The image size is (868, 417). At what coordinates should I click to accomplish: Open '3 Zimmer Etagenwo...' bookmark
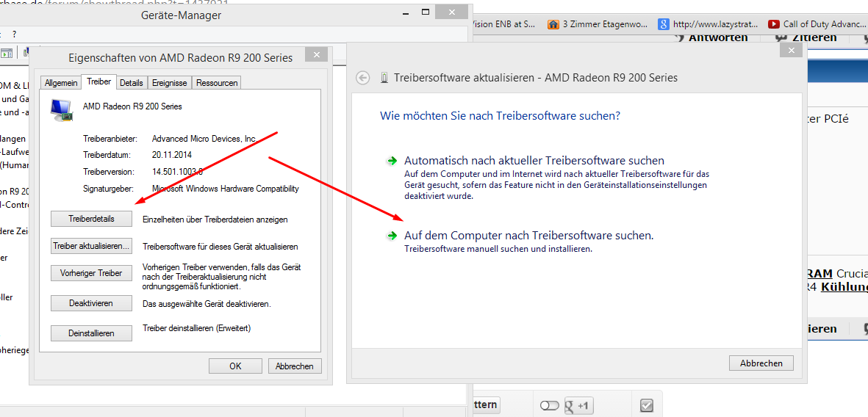point(598,24)
